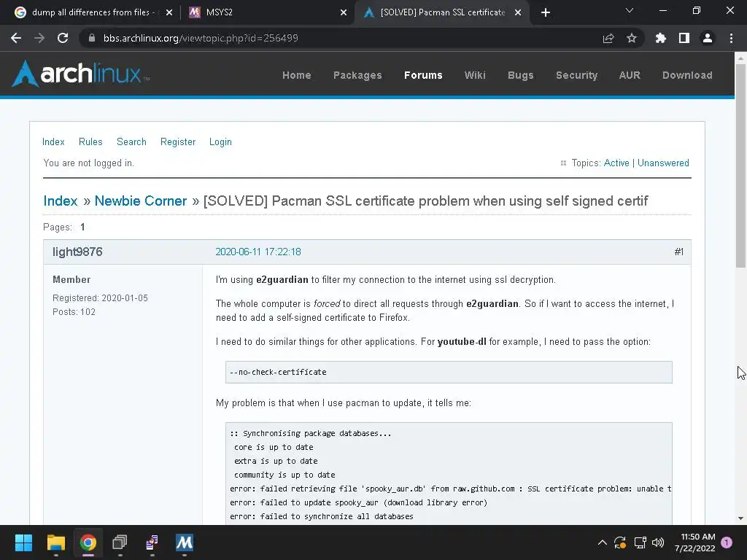
Task: Open the Chrome profile avatar icon
Action: (708, 38)
